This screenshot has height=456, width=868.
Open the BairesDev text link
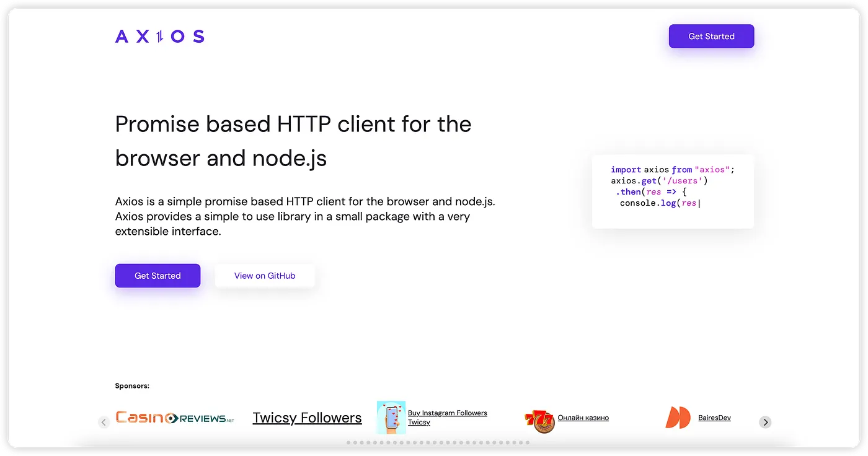click(x=714, y=418)
